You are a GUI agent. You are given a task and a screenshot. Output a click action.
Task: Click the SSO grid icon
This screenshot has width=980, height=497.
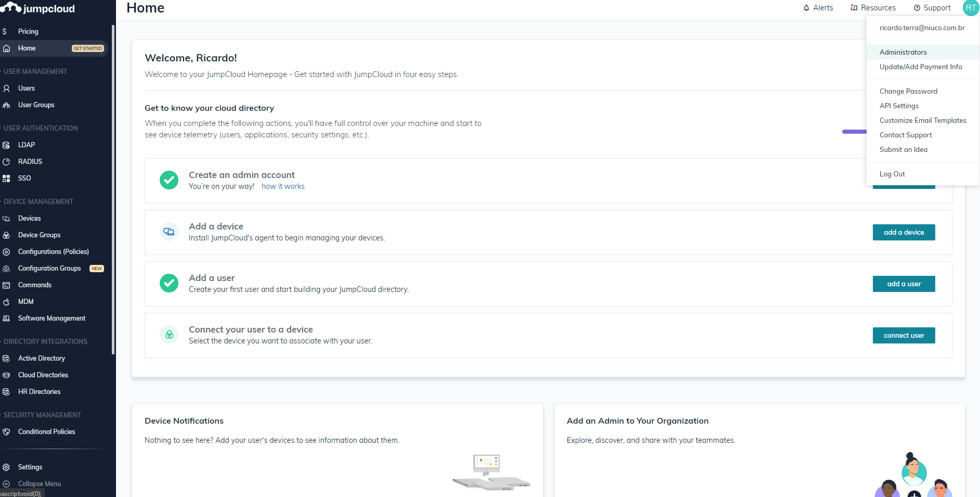[x=6, y=179]
